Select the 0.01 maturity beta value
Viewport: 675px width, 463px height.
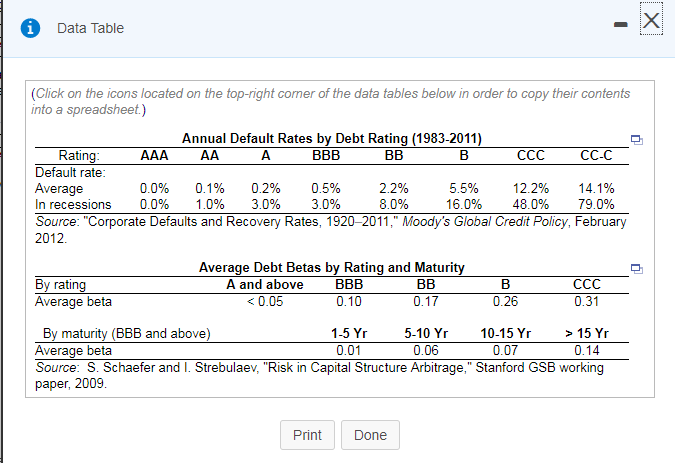pos(349,350)
